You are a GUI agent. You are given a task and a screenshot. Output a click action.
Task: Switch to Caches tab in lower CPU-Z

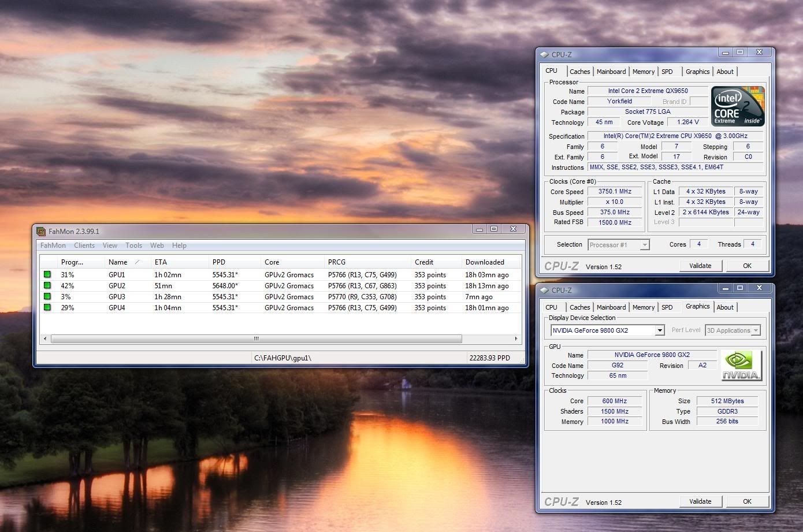click(x=579, y=307)
